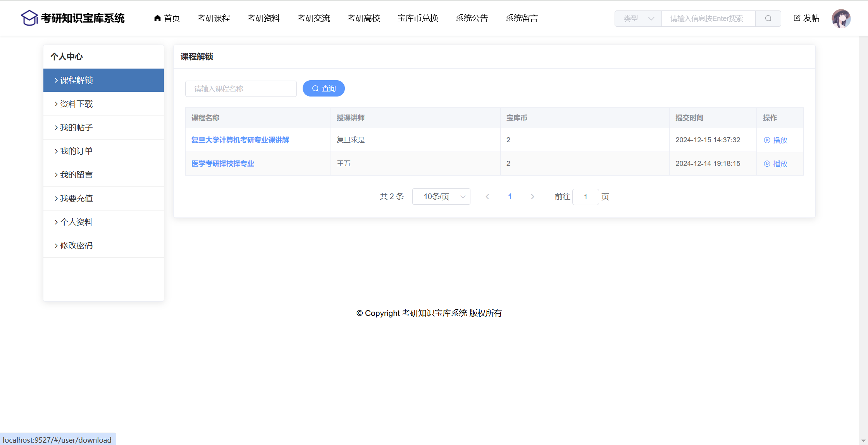
Task: Open 资料下载 in the sidebar
Action: click(x=77, y=104)
